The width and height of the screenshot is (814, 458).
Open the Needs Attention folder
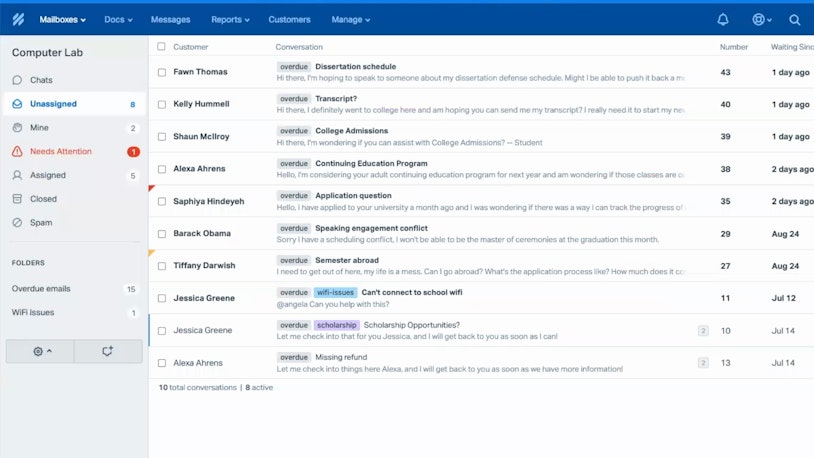click(x=74, y=152)
